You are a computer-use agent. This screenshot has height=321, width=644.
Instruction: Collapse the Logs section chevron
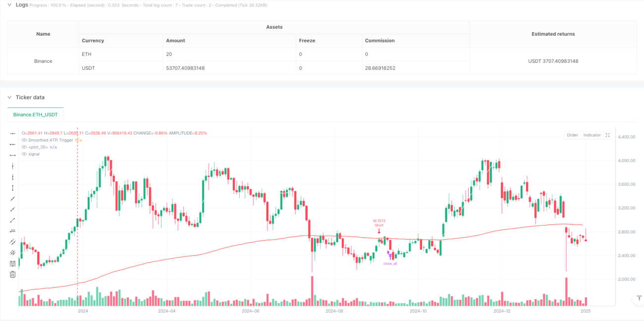click(10, 4)
